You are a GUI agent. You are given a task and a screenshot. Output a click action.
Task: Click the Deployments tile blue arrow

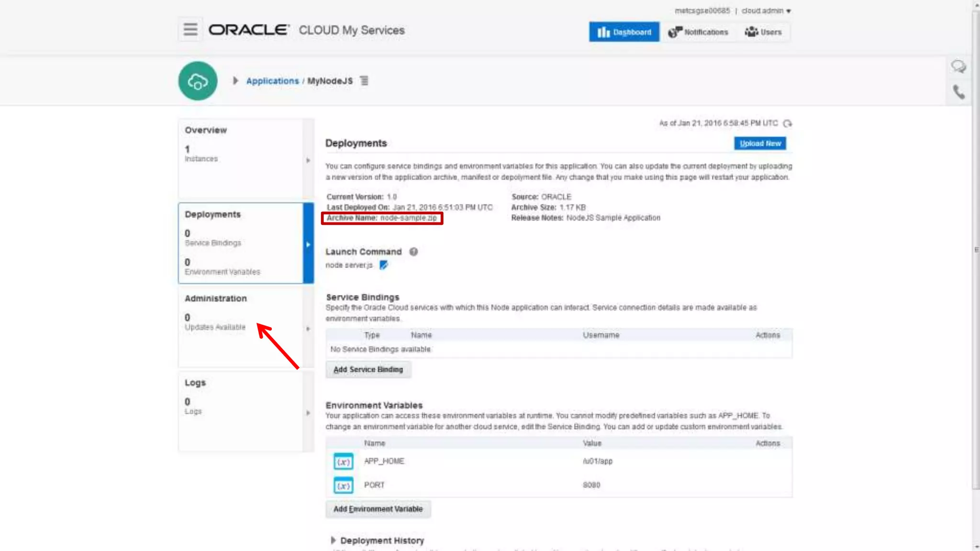tap(308, 243)
